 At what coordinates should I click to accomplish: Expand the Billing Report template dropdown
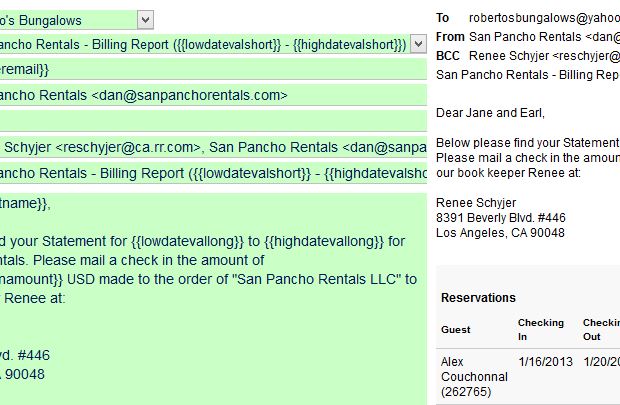(x=417, y=45)
